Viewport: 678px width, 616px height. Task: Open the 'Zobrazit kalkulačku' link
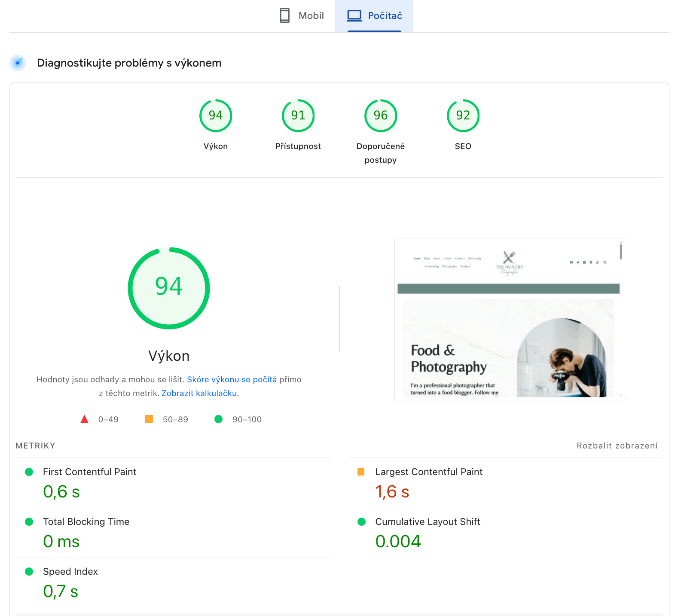coord(200,393)
